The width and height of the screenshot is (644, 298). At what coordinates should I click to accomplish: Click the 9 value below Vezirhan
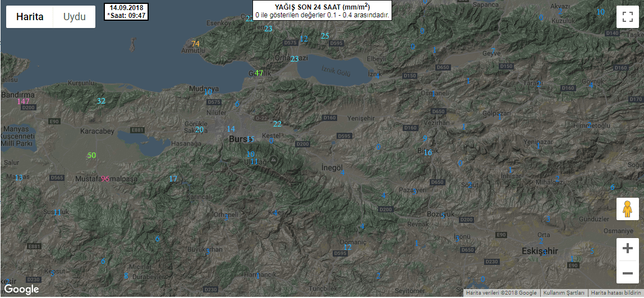(425, 138)
